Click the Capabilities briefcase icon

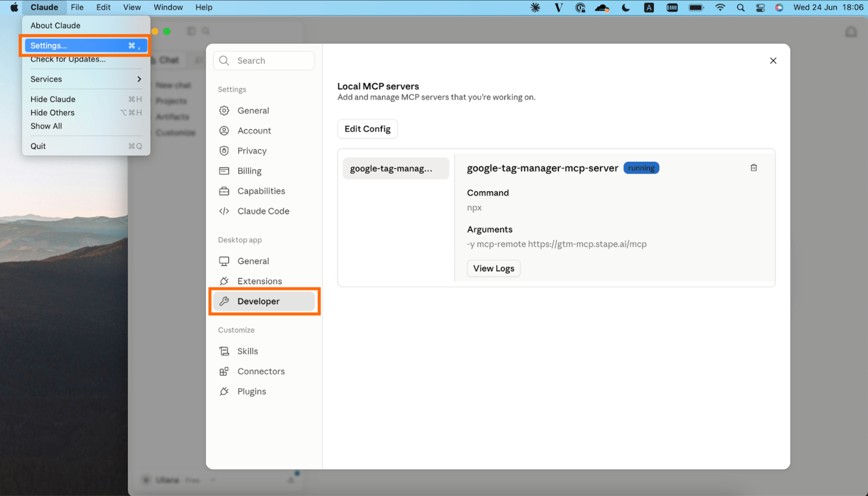[x=224, y=191]
